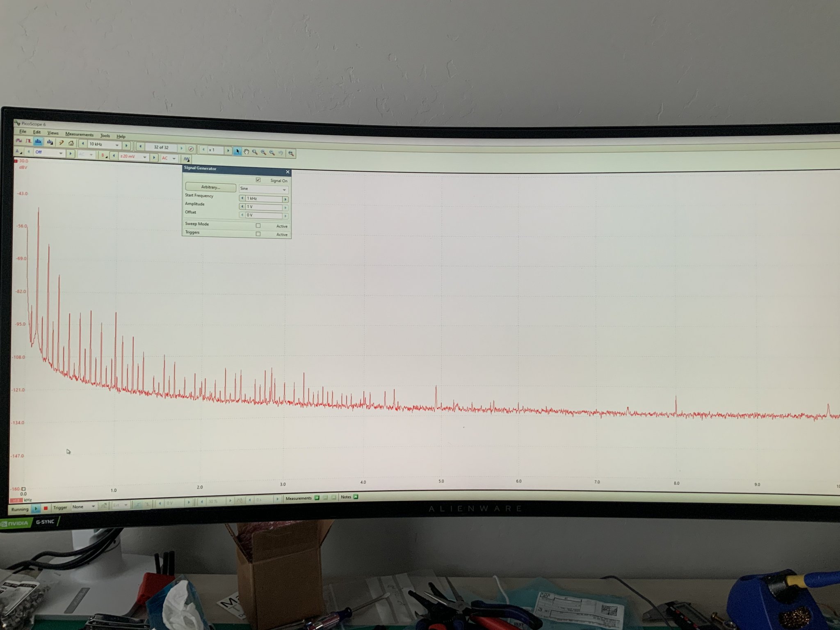Switch to Scope mode icon

[18, 140]
